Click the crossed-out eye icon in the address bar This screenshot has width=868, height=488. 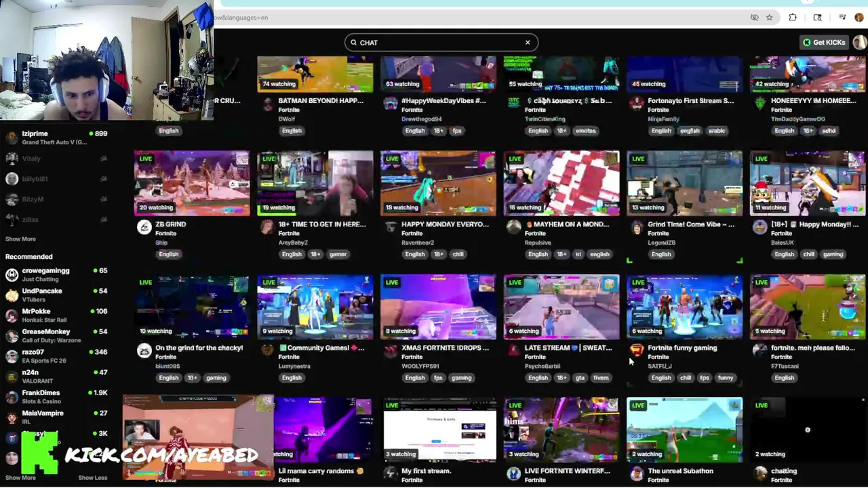point(754,18)
